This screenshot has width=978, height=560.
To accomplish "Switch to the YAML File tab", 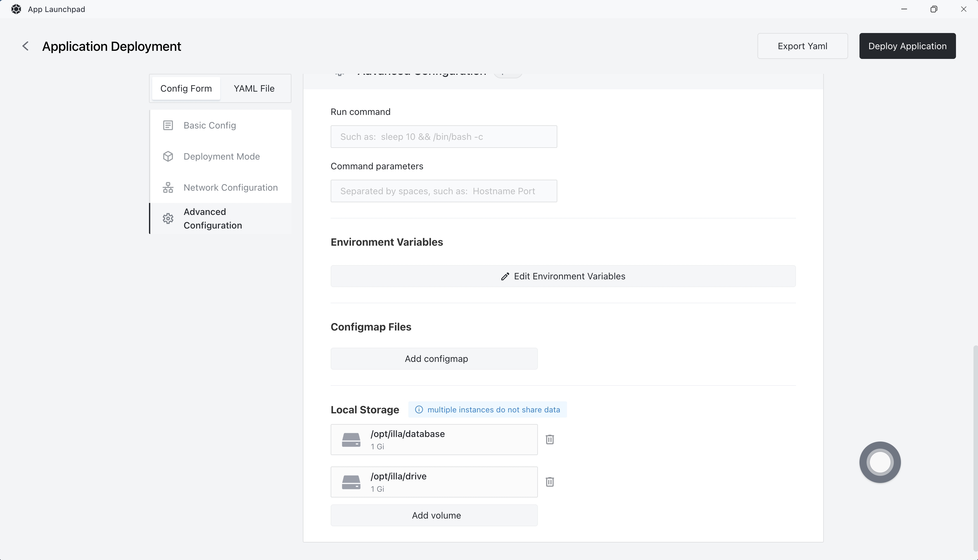I will coord(254,88).
